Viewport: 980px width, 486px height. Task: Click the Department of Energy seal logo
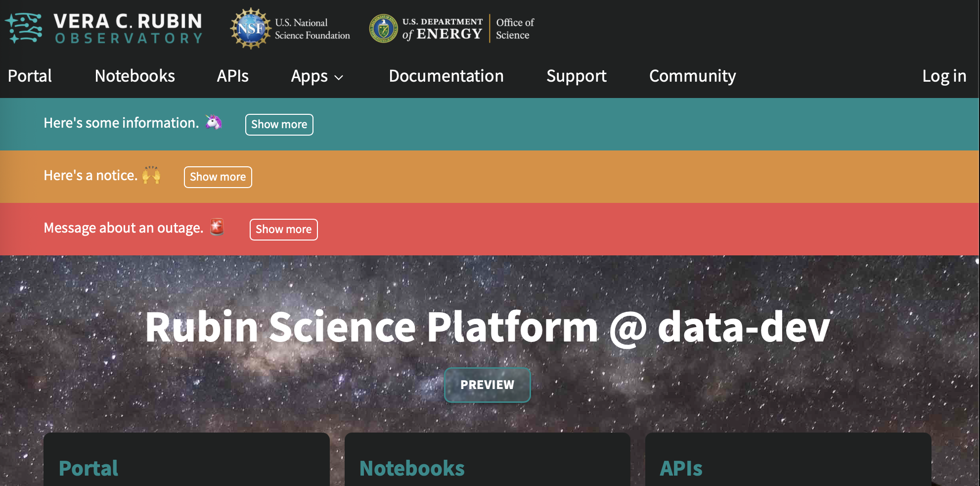[383, 29]
